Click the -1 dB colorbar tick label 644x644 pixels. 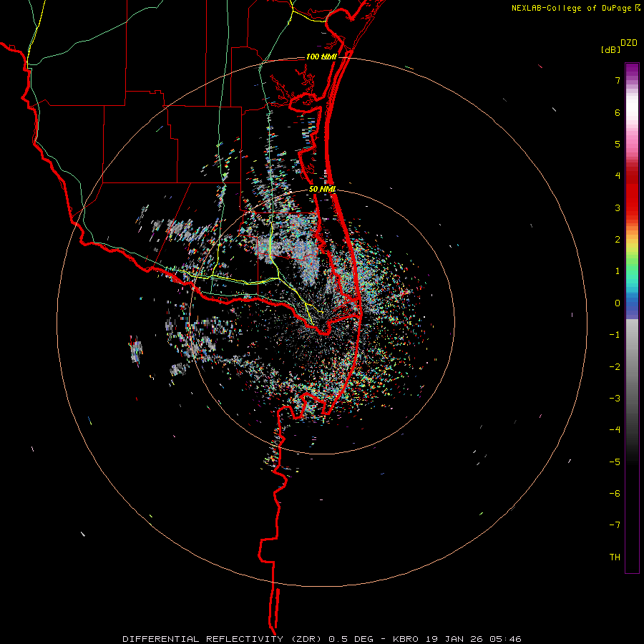615,335
